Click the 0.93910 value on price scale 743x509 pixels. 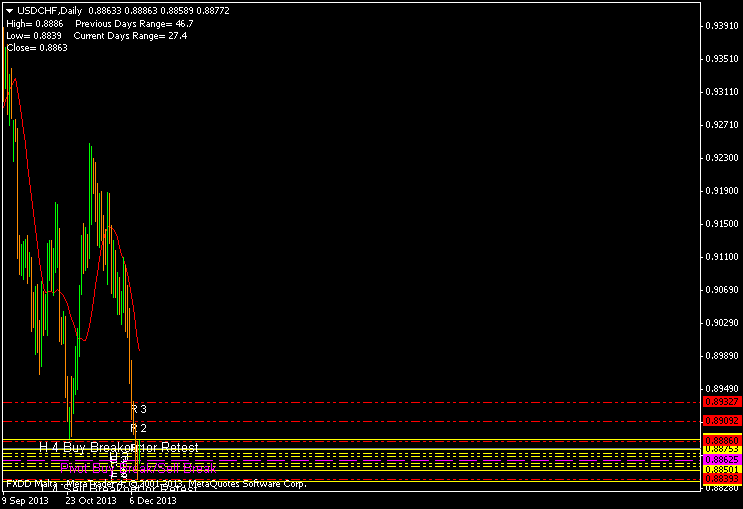click(x=721, y=26)
